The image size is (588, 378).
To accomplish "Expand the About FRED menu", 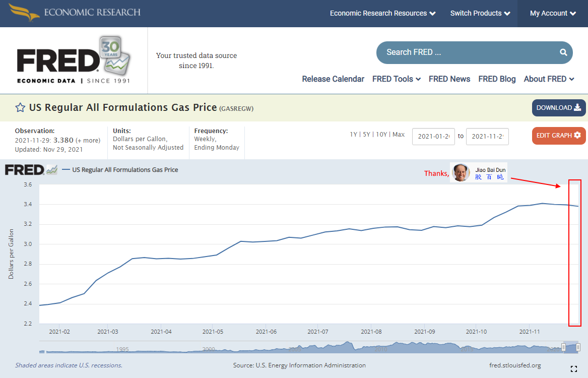I will pyautogui.click(x=549, y=79).
